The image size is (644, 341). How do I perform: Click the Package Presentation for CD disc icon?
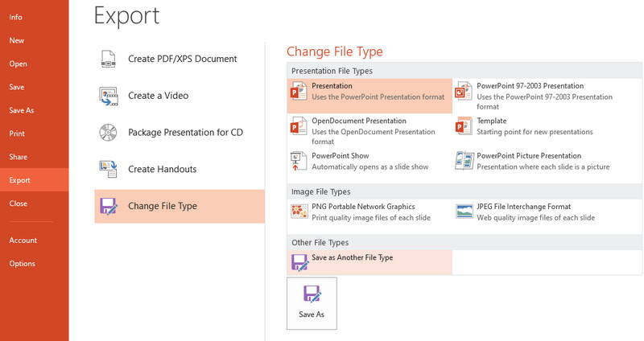point(108,133)
